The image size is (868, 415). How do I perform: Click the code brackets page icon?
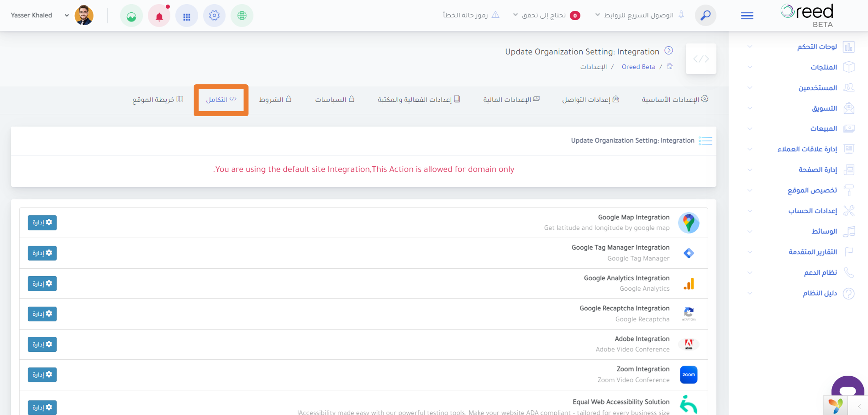701,59
